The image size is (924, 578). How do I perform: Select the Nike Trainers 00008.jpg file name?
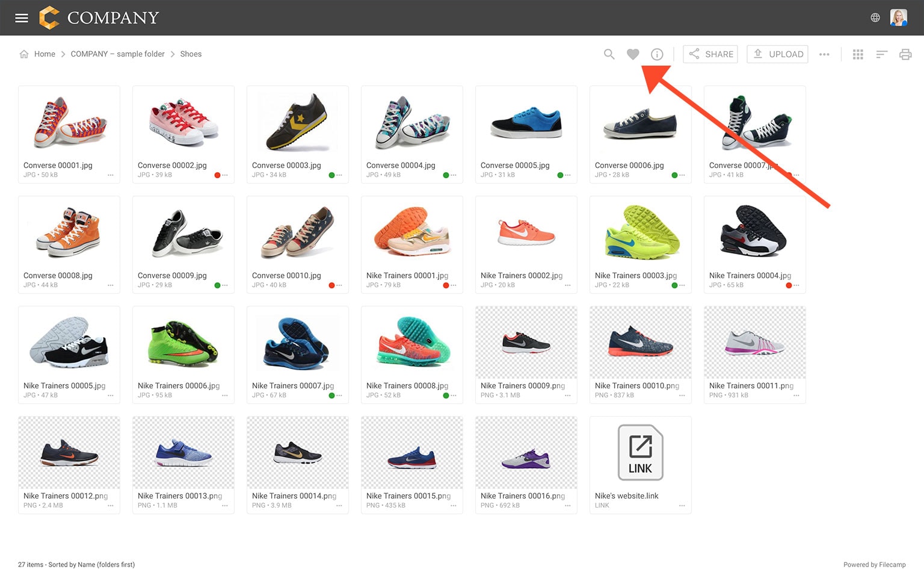407,386
